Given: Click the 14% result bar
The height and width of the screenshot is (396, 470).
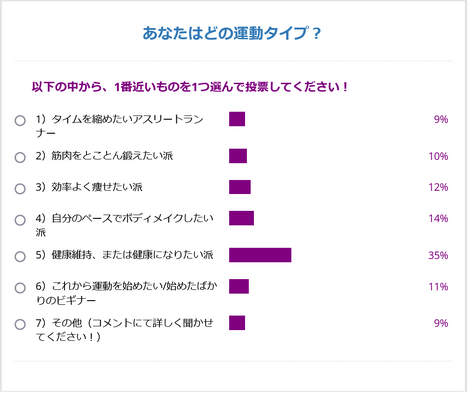Looking at the screenshot, I should pos(241,218).
